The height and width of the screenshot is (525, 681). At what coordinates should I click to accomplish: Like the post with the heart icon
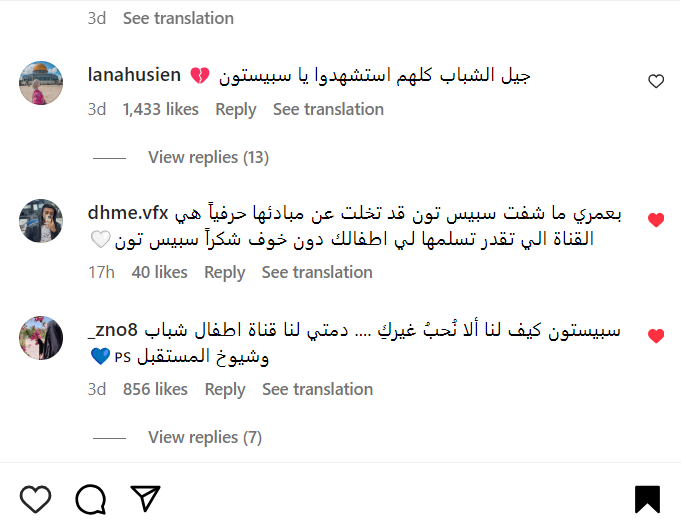pyautogui.click(x=35, y=498)
